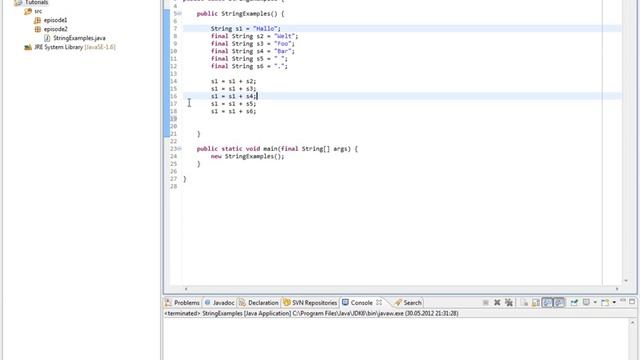Place cursor on line s1 = s1 + s2;
The height and width of the screenshot is (360, 640).
[233, 81]
